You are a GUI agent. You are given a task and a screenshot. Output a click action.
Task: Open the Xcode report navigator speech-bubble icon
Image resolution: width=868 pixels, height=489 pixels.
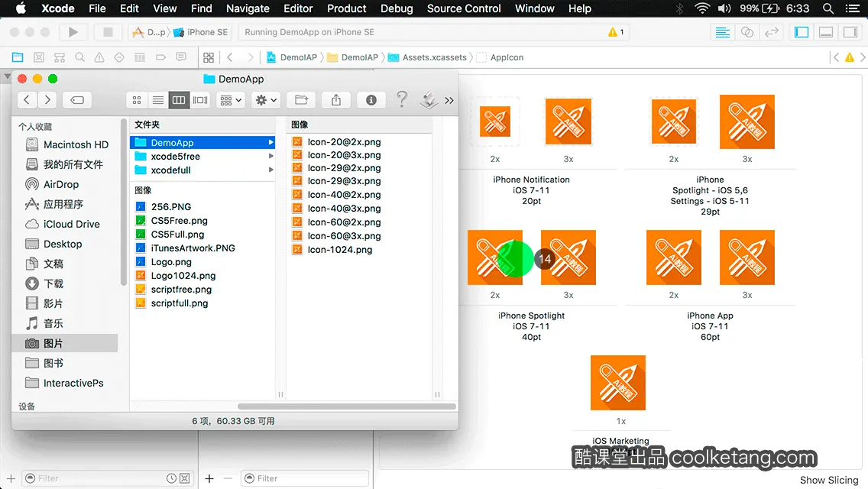click(181, 57)
